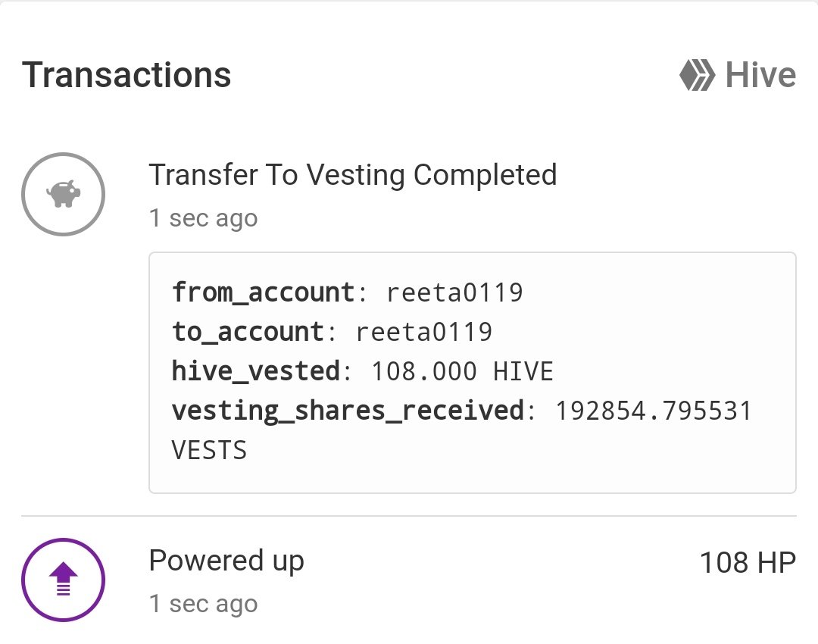Select vesting_shares_received 192854.795531 value

[653, 411]
